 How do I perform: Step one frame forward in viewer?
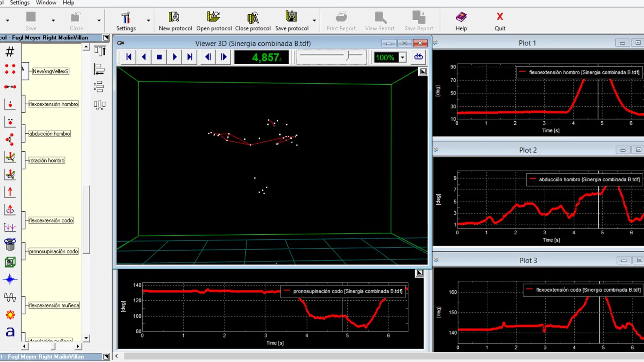(x=224, y=57)
